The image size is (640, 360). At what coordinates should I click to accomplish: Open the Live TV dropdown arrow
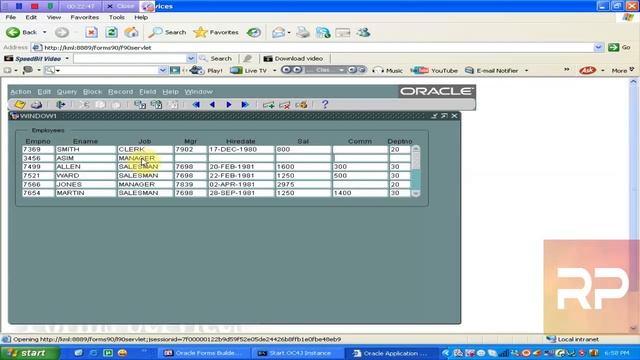tap(274, 71)
